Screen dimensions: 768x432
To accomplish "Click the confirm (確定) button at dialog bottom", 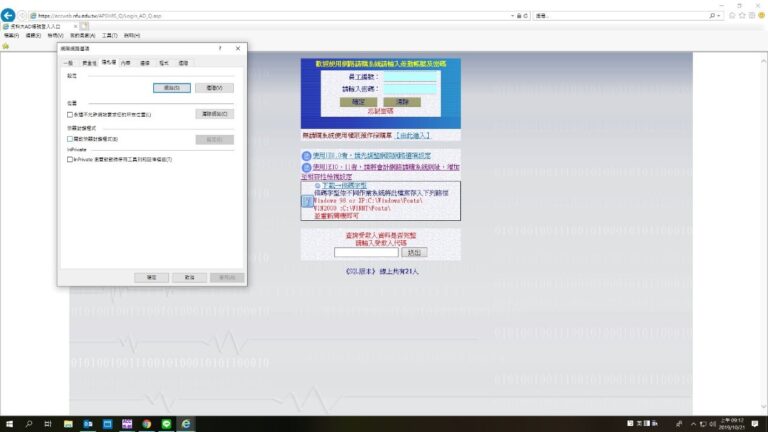I will pos(151,277).
